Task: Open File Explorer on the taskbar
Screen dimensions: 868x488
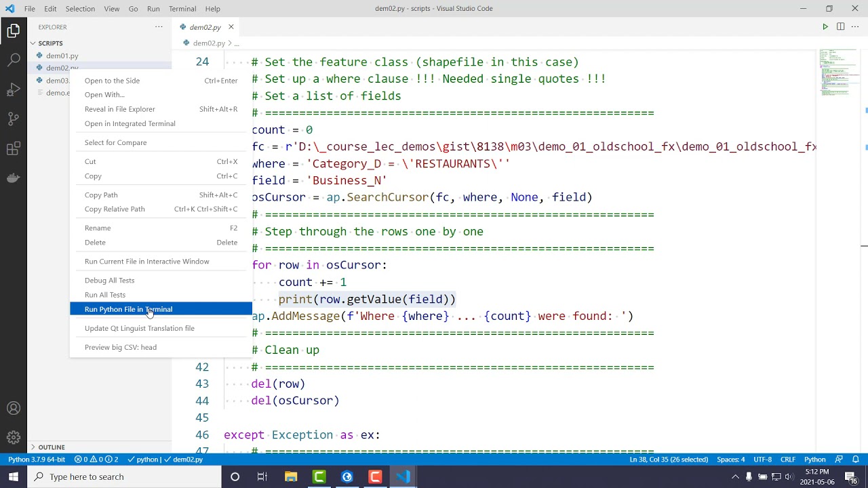Action: (x=291, y=477)
